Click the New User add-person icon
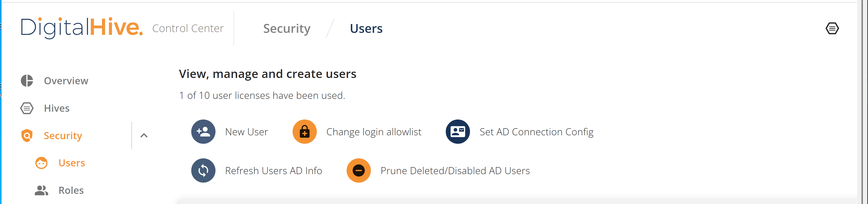 click(x=203, y=132)
